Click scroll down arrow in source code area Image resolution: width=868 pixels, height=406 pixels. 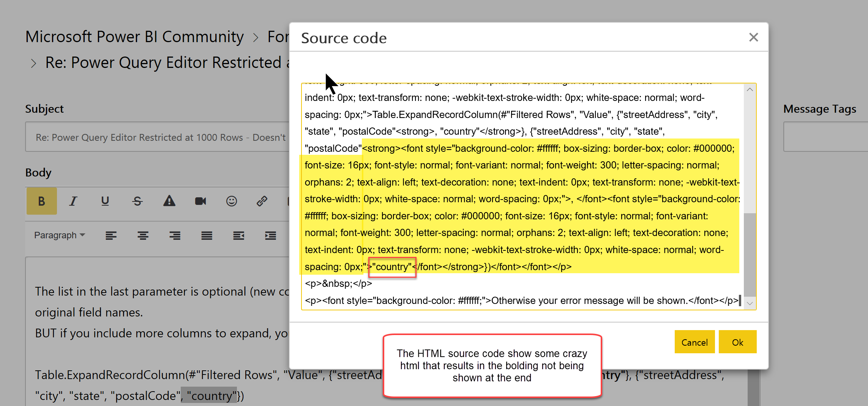click(x=750, y=303)
